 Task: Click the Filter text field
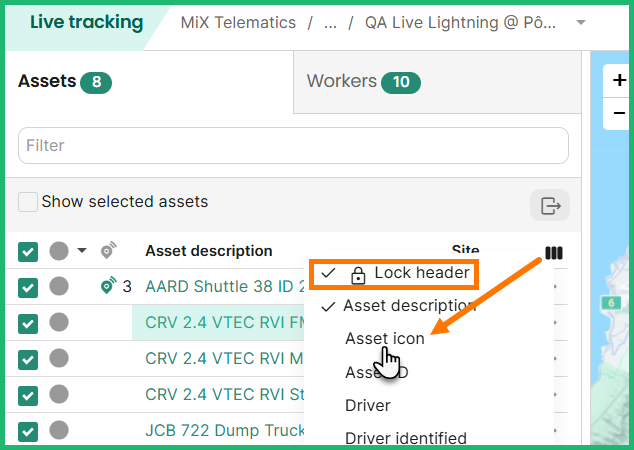pos(293,146)
